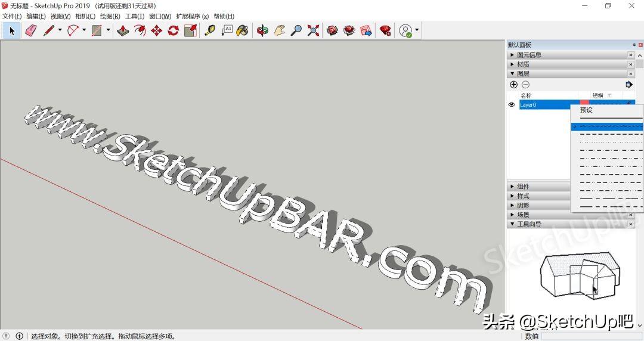Select the Tape Measure tool

(x=210, y=30)
